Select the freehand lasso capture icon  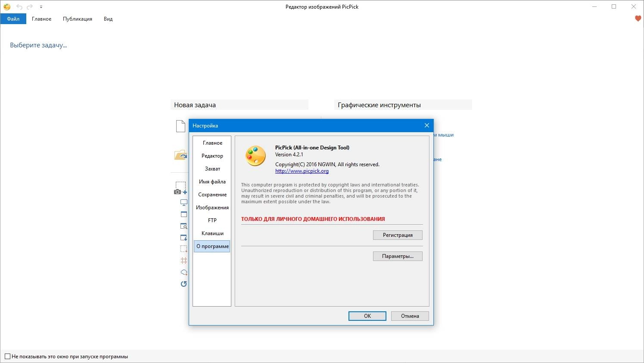184,272
